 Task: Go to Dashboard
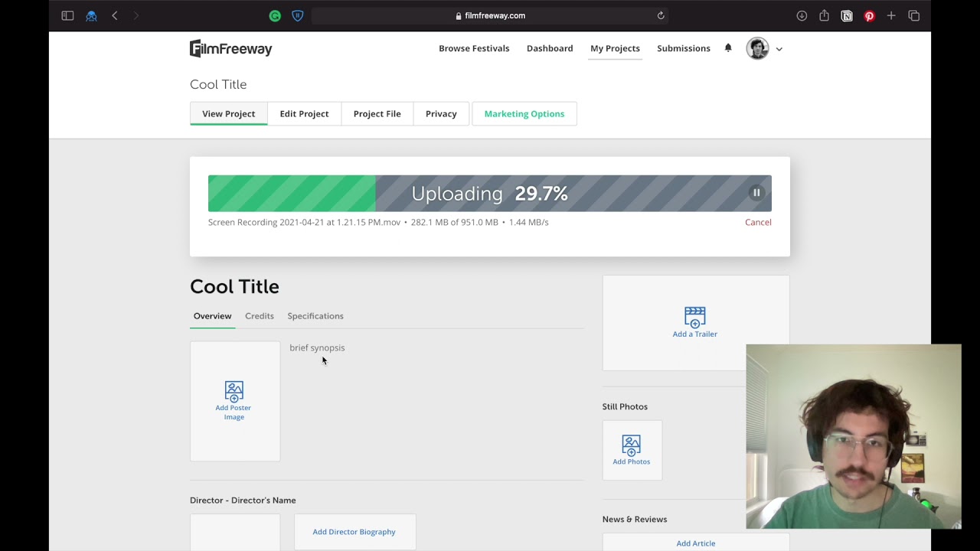pyautogui.click(x=550, y=48)
